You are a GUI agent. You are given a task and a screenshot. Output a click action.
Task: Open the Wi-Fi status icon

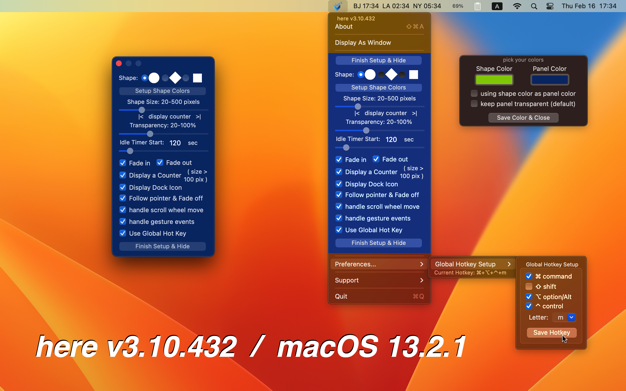(x=517, y=6)
